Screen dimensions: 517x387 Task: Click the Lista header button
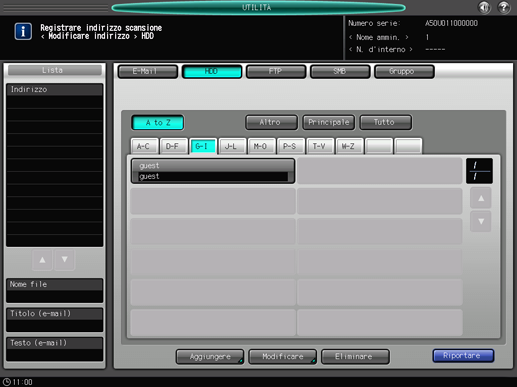[55, 70]
